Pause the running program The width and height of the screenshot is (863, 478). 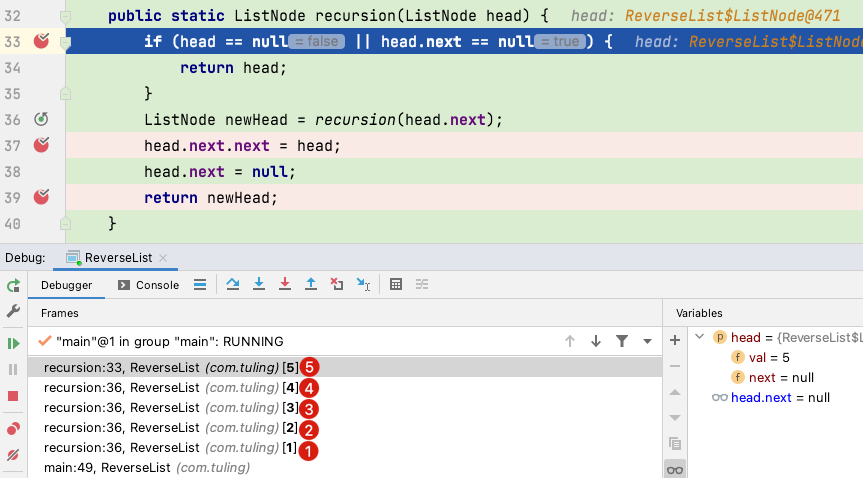click(13, 370)
